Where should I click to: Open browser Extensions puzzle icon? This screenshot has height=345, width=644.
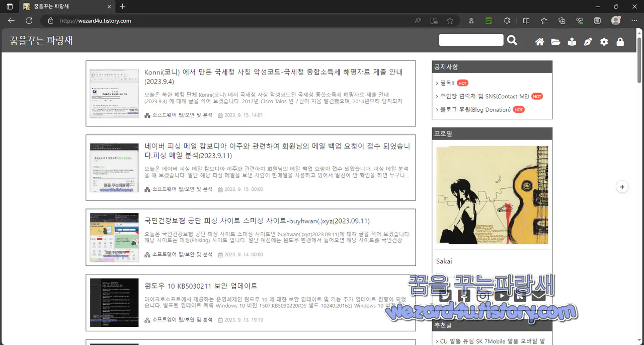[x=507, y=21]
